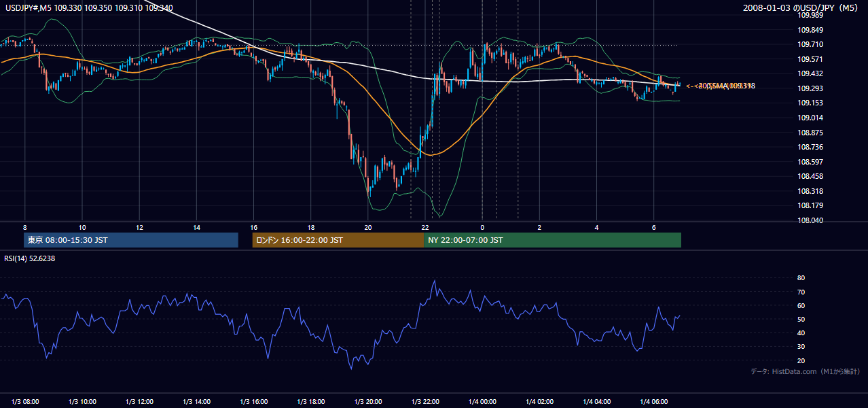Click the 108.318 price axis label
The width and height of the screenshot is (868, 408).
[x=810, y=191]
